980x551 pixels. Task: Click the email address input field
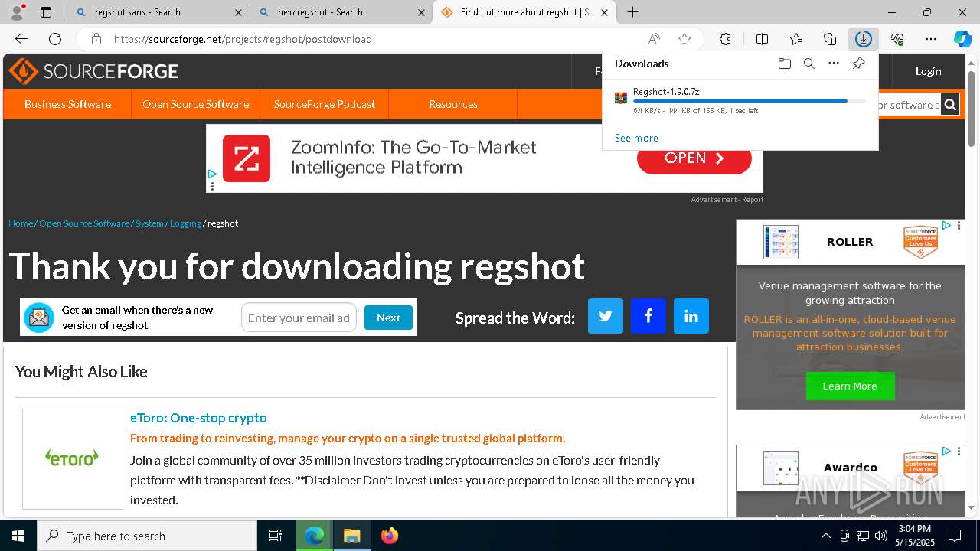coord(299,318)
